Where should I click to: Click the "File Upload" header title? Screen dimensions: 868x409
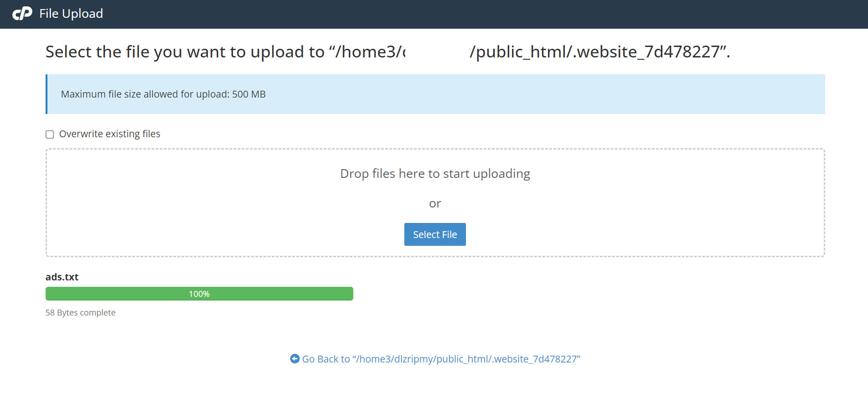tap(71, 14)
